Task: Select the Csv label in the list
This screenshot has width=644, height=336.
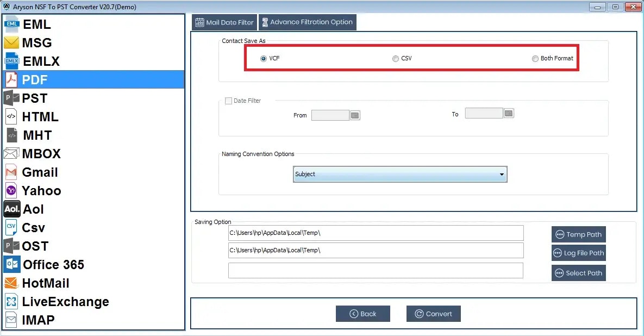Action: [33, 228]
